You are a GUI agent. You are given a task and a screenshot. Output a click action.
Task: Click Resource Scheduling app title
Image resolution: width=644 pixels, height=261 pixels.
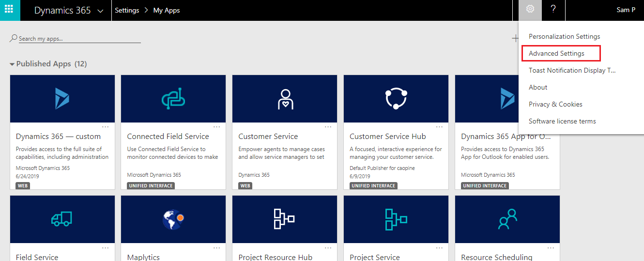click(497, 258)
